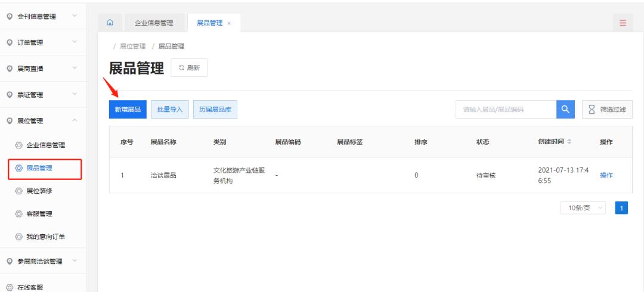
Task: Open the red hamburger menu icon
Action: tap(623, 23)
